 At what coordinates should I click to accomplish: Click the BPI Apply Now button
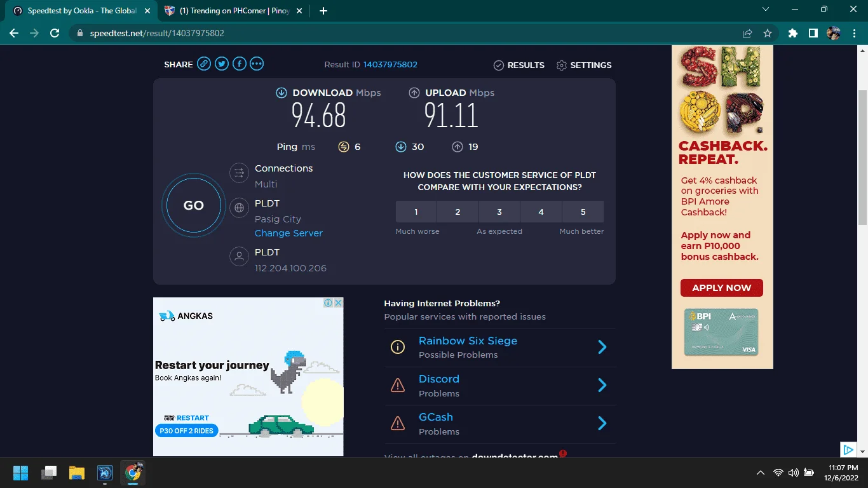pyautogui.click(x=722, y=288)
